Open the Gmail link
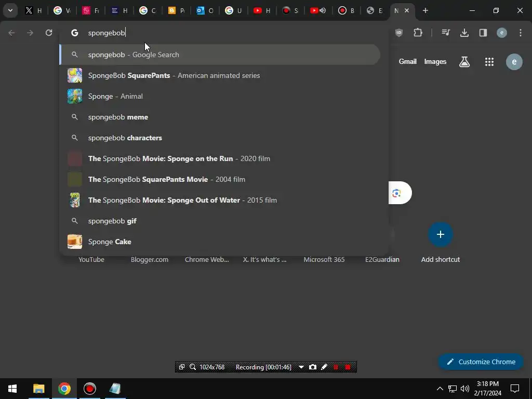This screenshot has width=532, height=399. click(x=407, y=61)
